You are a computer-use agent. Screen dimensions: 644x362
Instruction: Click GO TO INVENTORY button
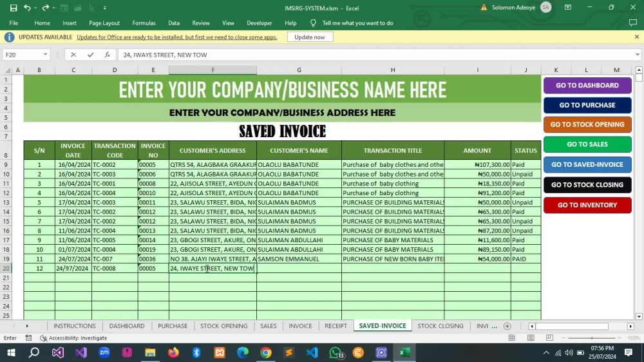(587, 205)
